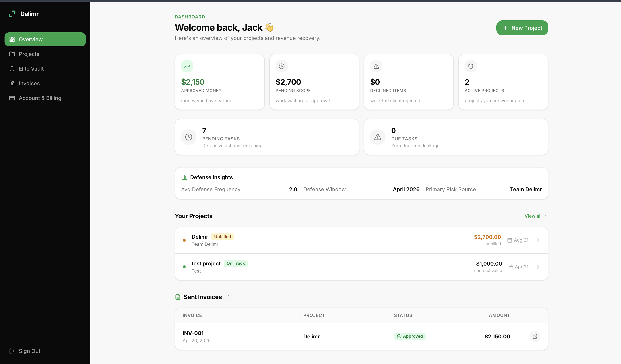Click the Defense Insights bar chart icon
The width and height of the screenshot is (621, 364).
[x=184, y=177]
